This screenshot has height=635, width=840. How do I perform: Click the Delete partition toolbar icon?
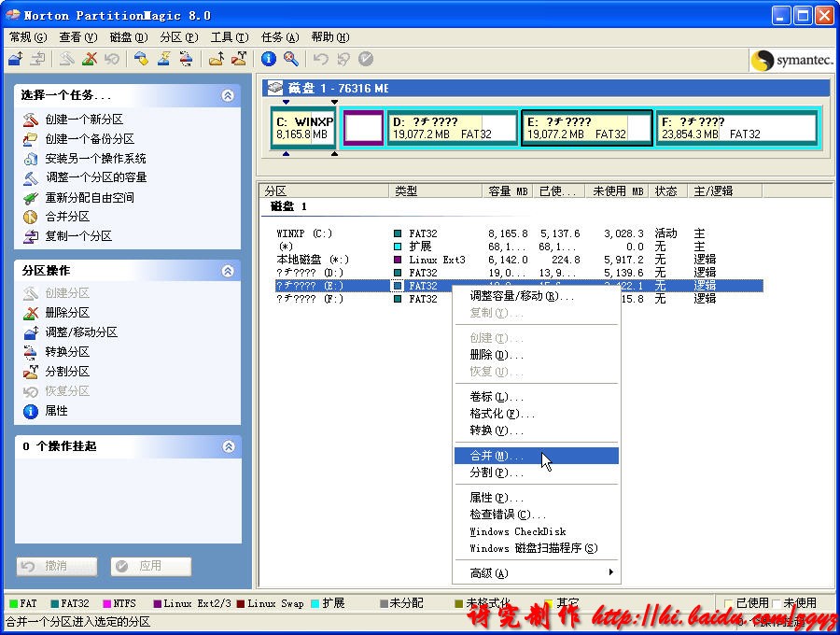click(x=90, y=59)
